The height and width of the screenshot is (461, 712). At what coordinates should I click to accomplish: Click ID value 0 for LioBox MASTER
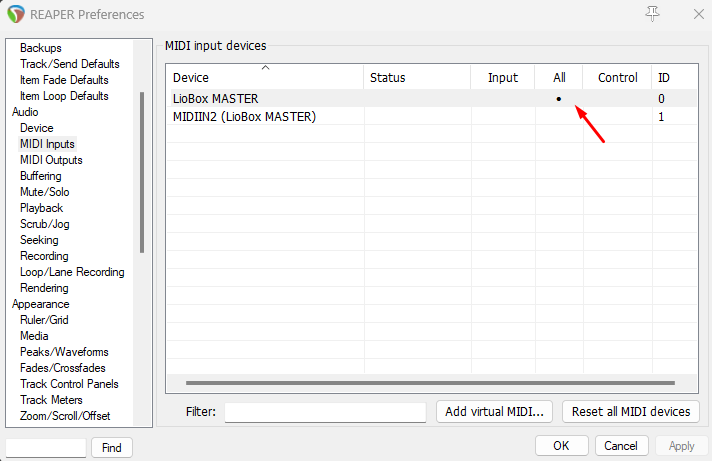click(x=661, y=99)
